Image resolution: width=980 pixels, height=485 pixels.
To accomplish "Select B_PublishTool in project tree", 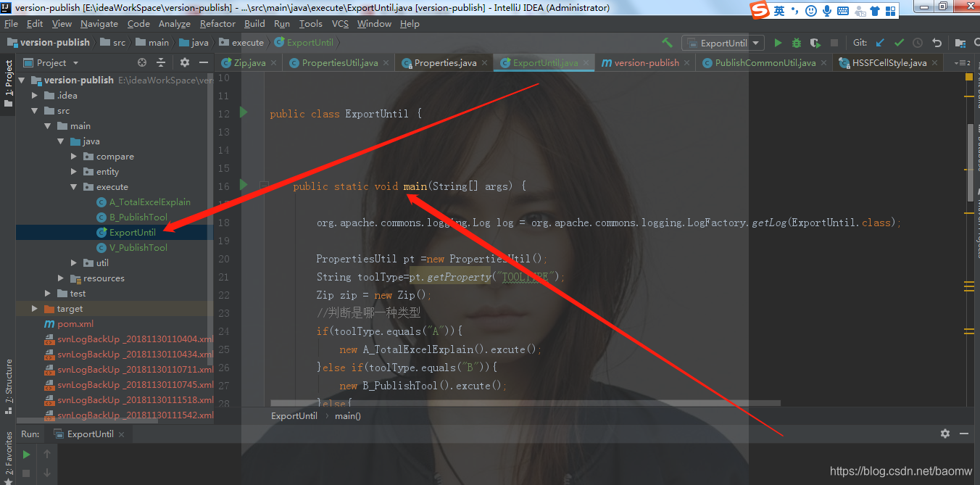I will pos(138,217).
